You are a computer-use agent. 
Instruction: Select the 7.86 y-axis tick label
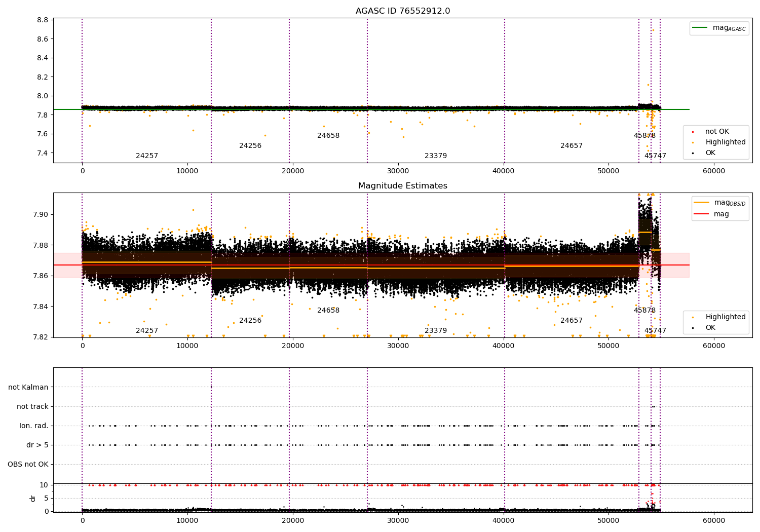point(41,276)
